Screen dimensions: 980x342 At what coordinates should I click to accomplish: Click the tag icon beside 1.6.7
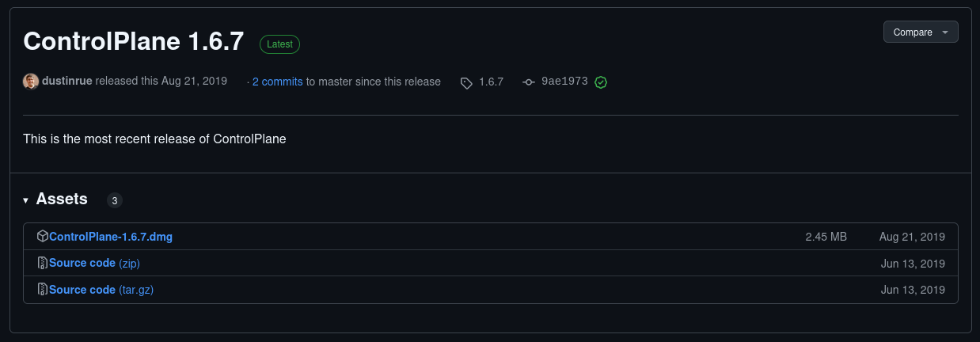click(467, 82)
